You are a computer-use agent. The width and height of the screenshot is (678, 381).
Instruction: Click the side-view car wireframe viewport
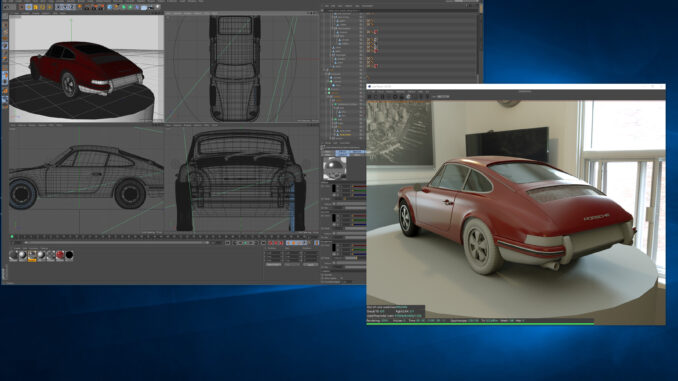click(86, 179)
